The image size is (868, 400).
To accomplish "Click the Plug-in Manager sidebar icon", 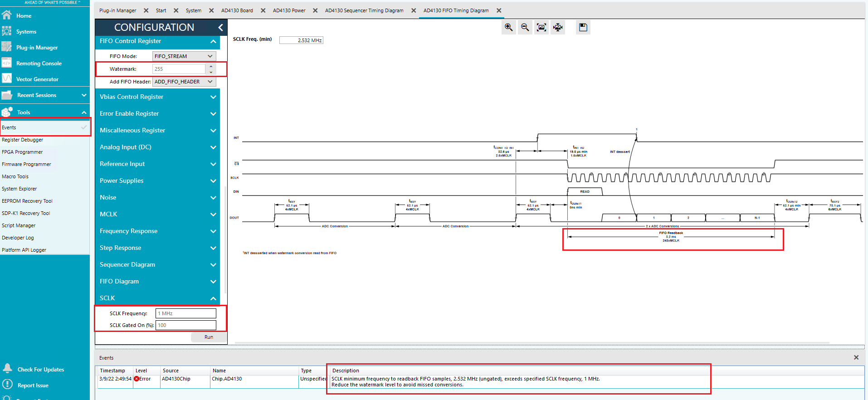I will tap(6, 47).
